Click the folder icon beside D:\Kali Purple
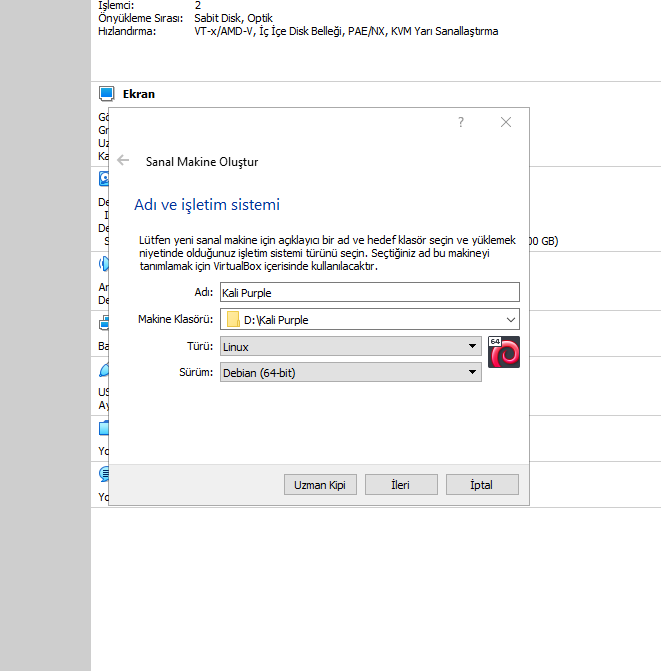 pos(233,319)
